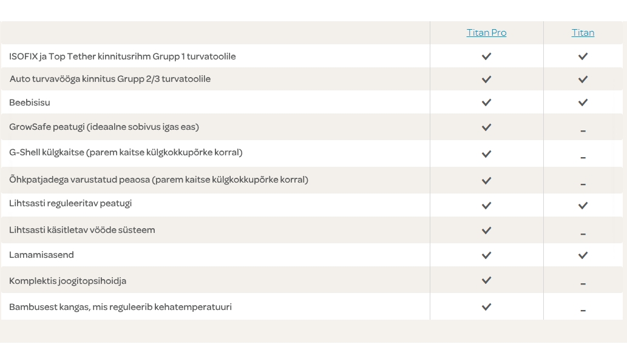The width and height of the screenshot is (627, 364).
Task: Select the ISOFIX ja Top Tether row text
Action: tap(123, 56)
